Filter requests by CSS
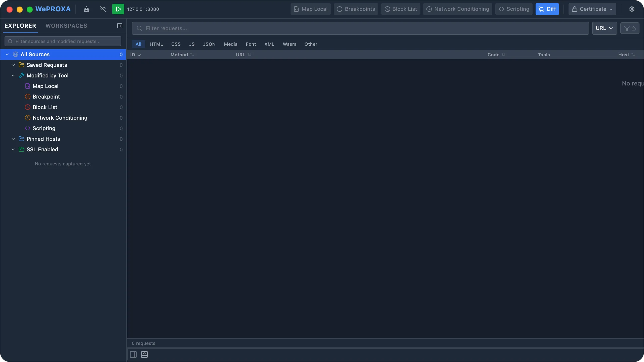This screenshot has height=362, width=644. [x=176, y=44]
